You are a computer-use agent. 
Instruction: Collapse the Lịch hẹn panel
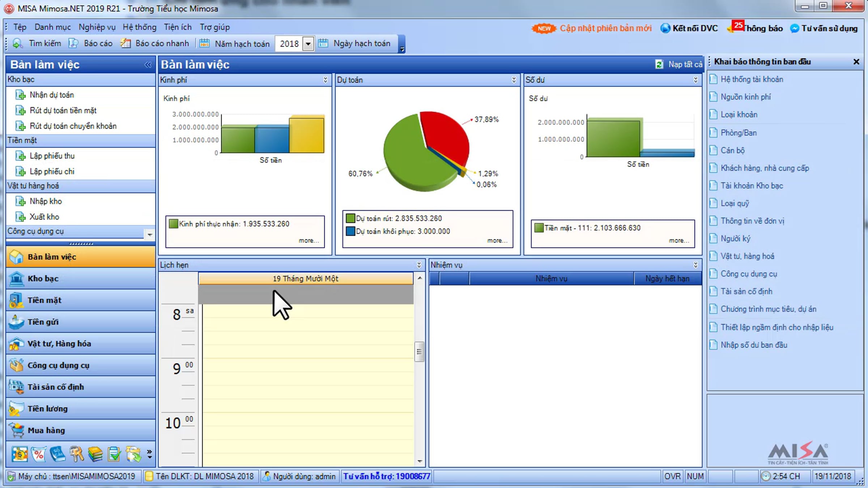point(419,265)
